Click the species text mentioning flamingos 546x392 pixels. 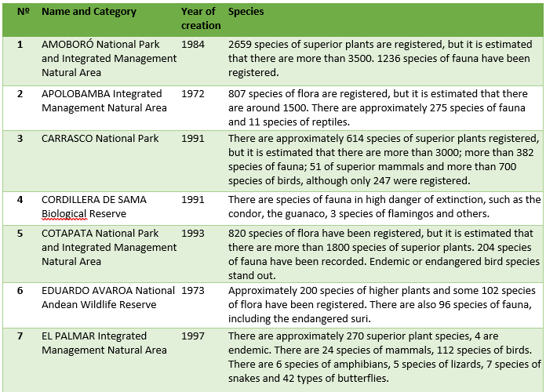384,207
